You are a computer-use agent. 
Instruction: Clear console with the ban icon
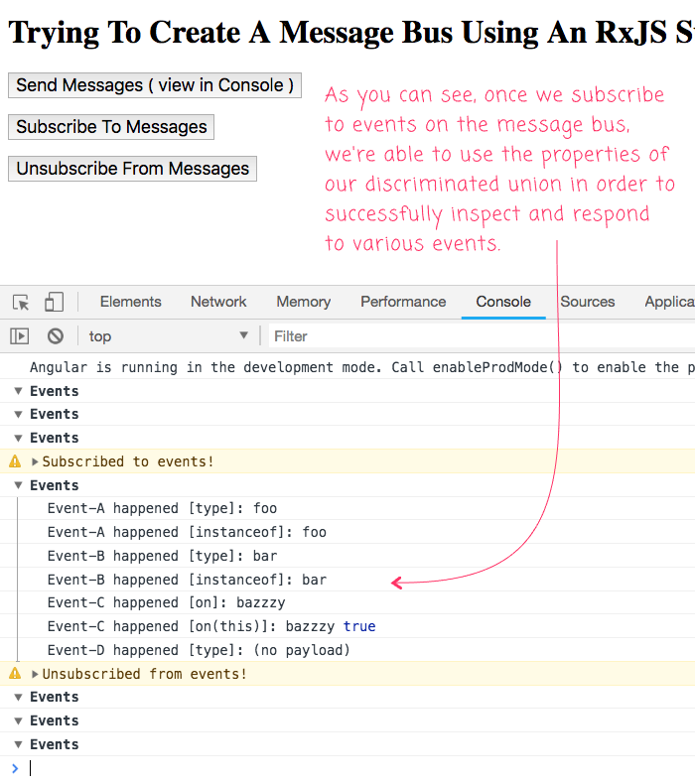pyautogui.click(x=56, y=336)
